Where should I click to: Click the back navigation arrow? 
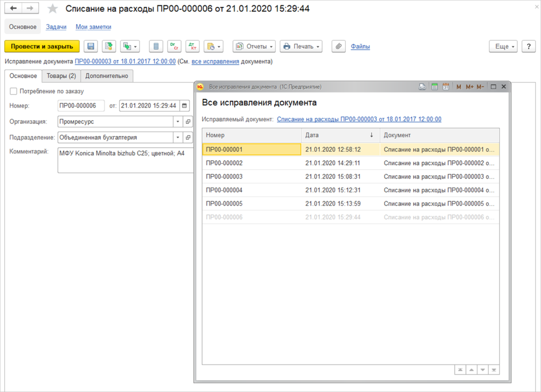[13, 8]
